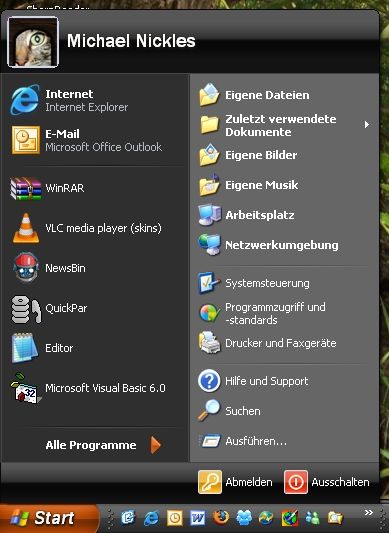Click Show Desktop quick launch icon
Screen dimensions: 389x533
point(128,518)
